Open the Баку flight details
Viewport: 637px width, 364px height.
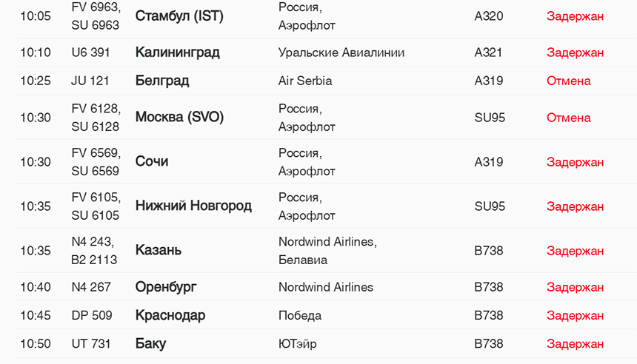[150, 344]
